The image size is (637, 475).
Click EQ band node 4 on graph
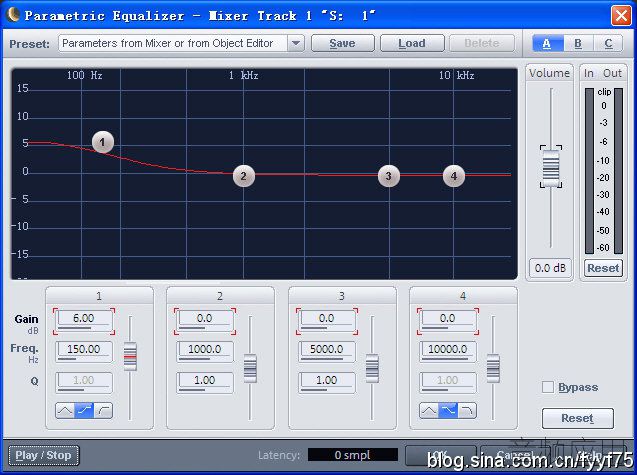tap(454, 176)
